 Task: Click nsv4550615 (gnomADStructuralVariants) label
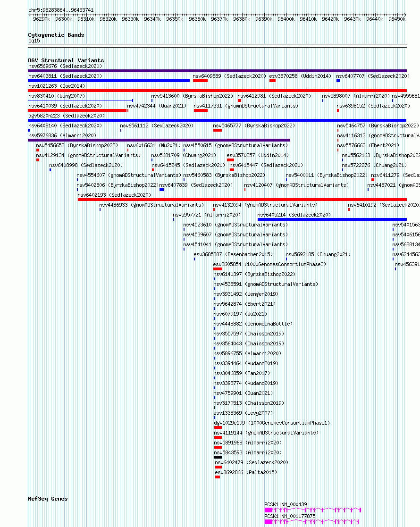pos(235,145)
